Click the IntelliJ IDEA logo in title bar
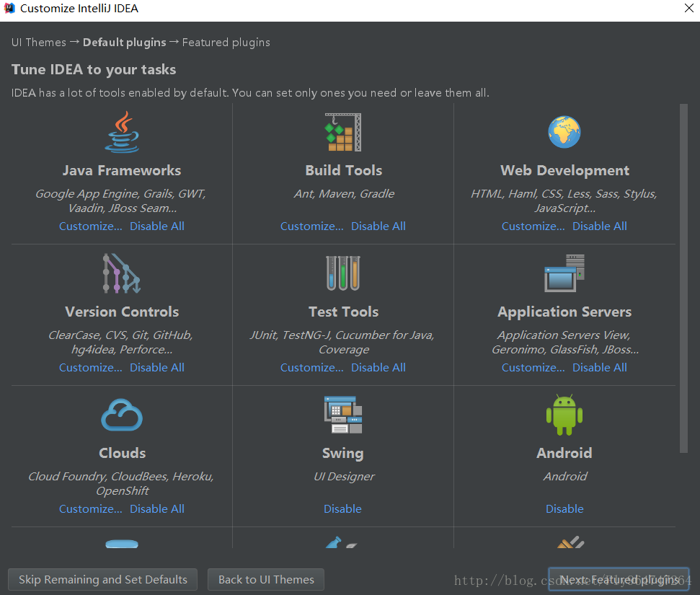 pos(9,8)
